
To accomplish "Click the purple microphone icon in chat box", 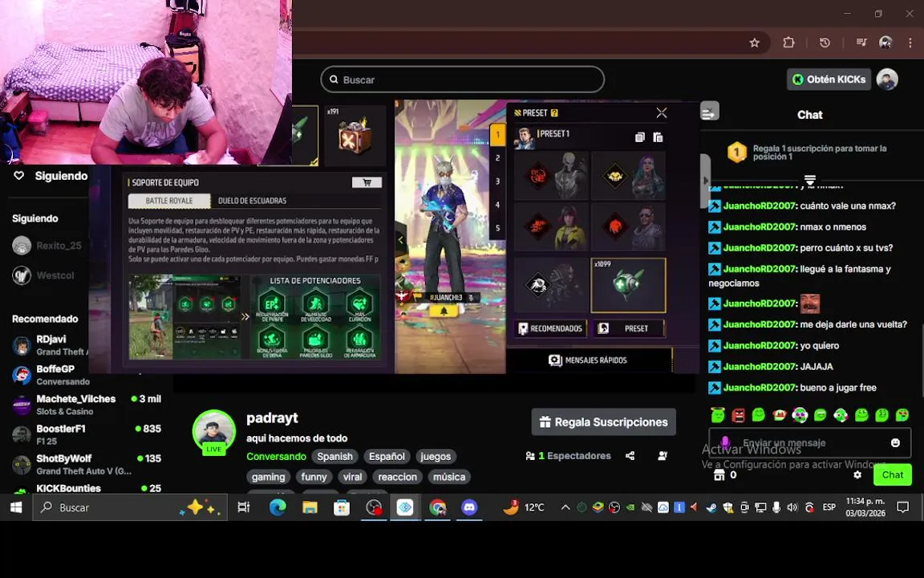I will tap(725, 442).
